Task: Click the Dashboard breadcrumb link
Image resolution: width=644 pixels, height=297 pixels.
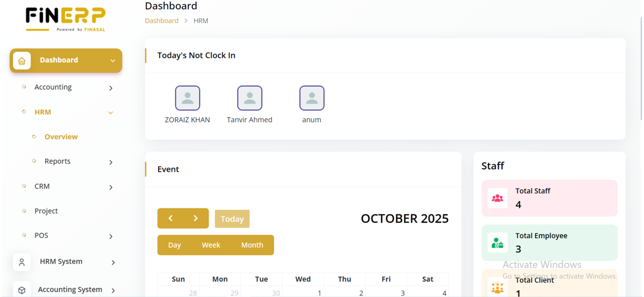Action: click(x=161, y=21)
